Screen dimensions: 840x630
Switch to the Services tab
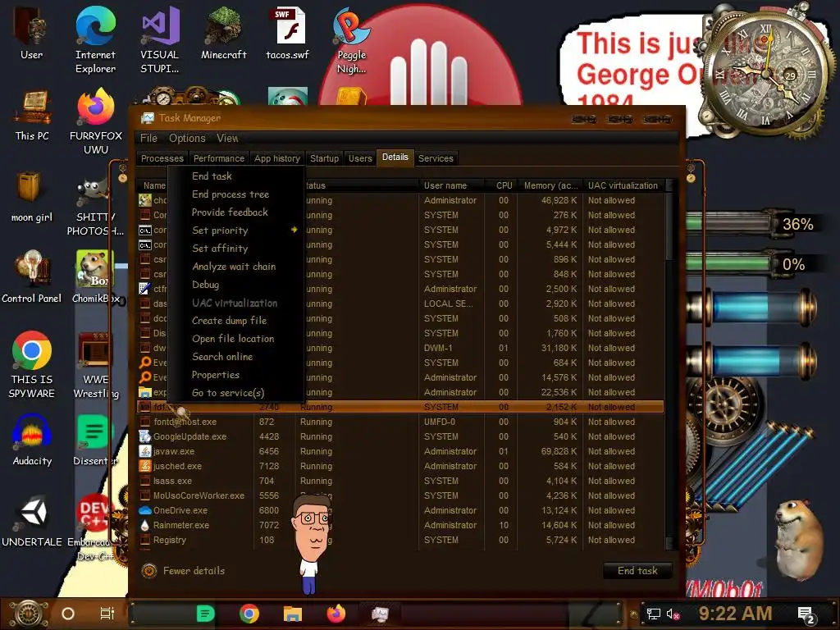point(436,158)
